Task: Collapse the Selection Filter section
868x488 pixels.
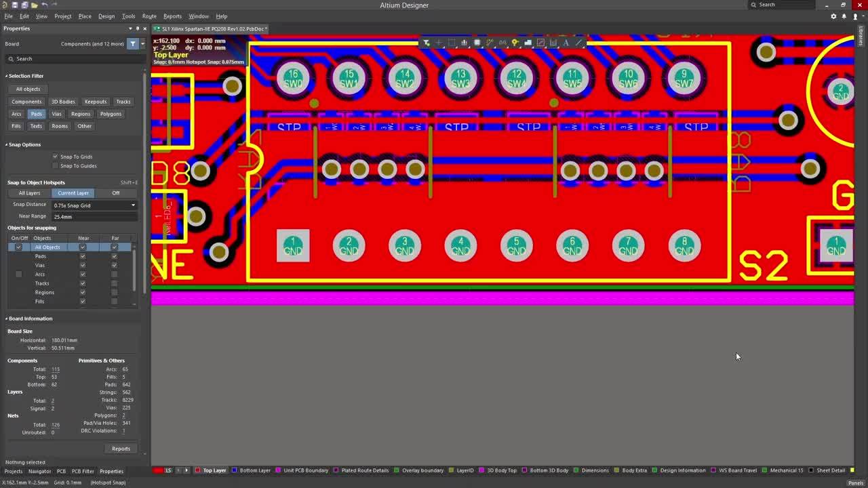Action: (7, 76)
